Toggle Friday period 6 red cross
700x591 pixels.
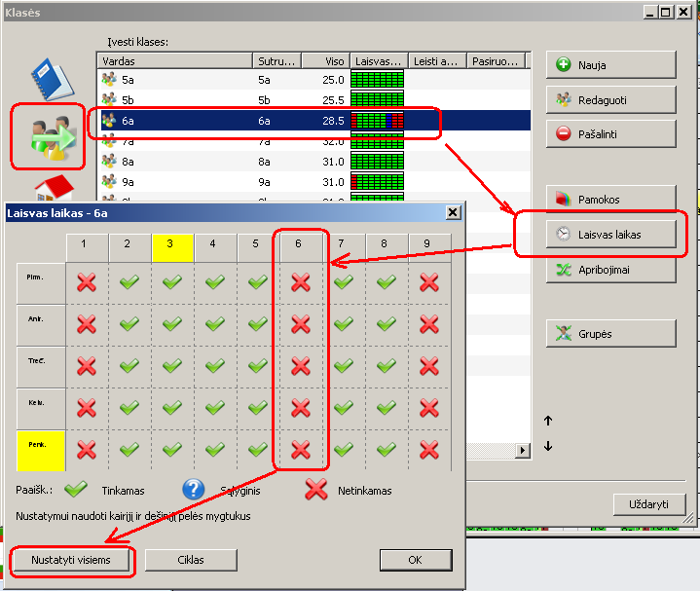tap(301, 450)
